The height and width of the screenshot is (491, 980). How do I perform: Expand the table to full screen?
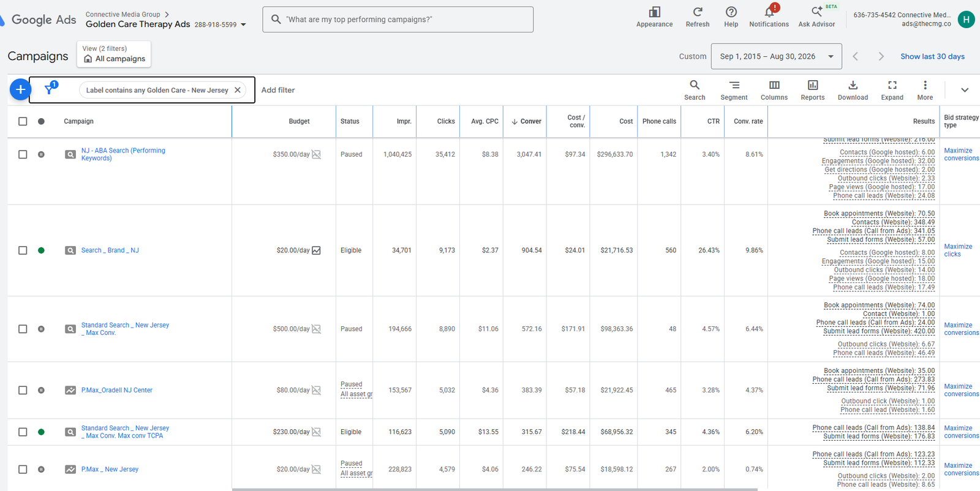click(892, 90)
